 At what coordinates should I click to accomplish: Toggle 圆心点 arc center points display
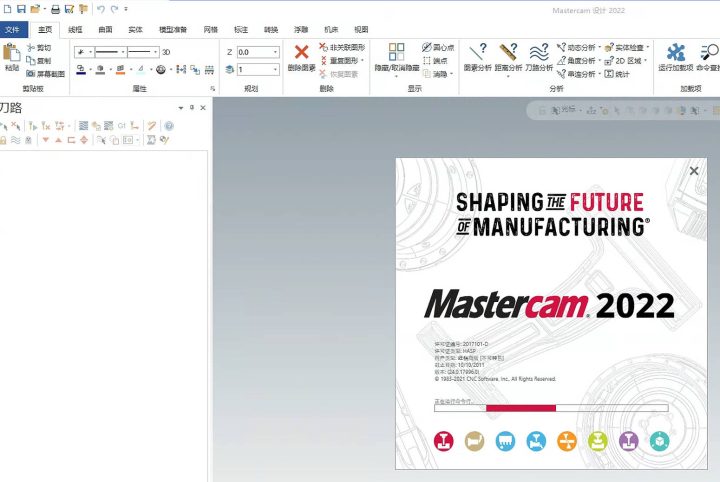point(438,47)
